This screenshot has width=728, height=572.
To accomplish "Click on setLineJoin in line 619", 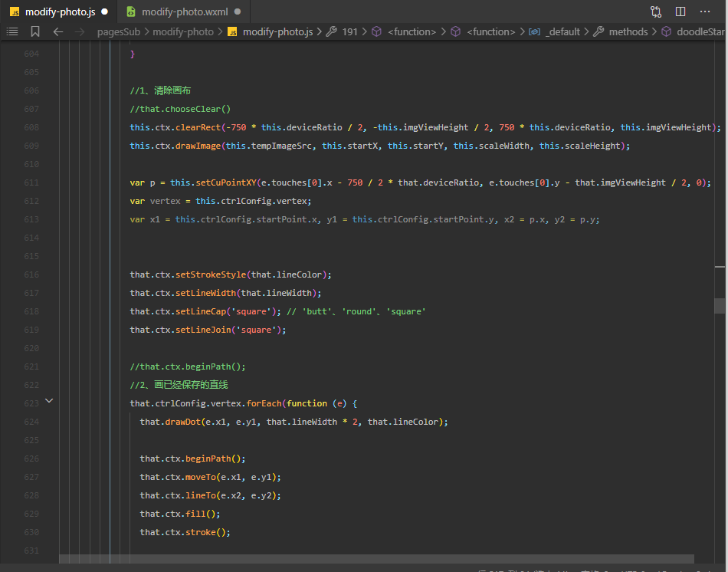I will point(203,330).
